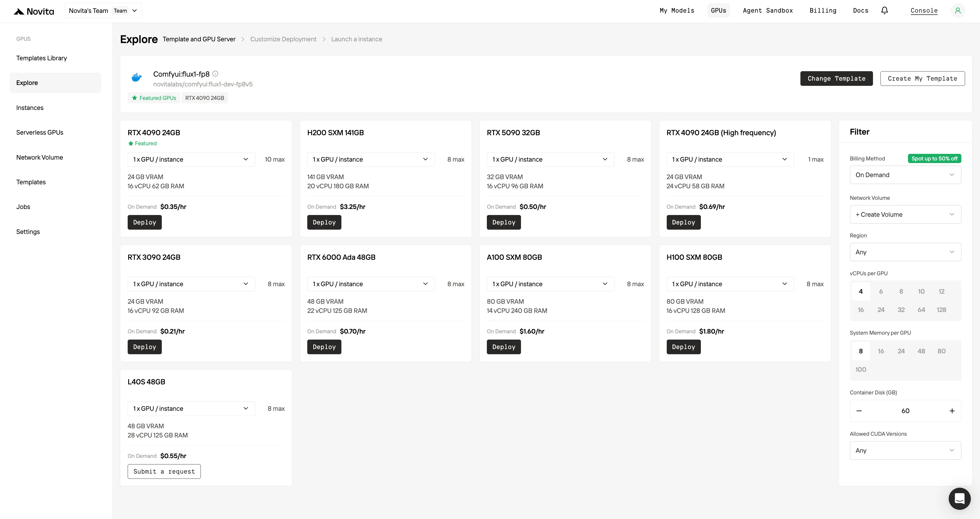Click the Container Disk value field
The height and width of the screenshot is (519, 980).
(x=905, y=411)
